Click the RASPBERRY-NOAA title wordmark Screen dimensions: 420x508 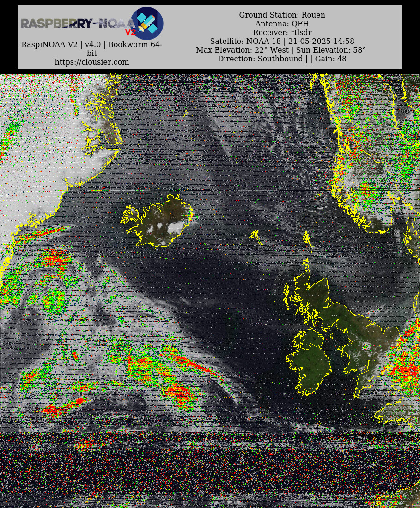78,24
